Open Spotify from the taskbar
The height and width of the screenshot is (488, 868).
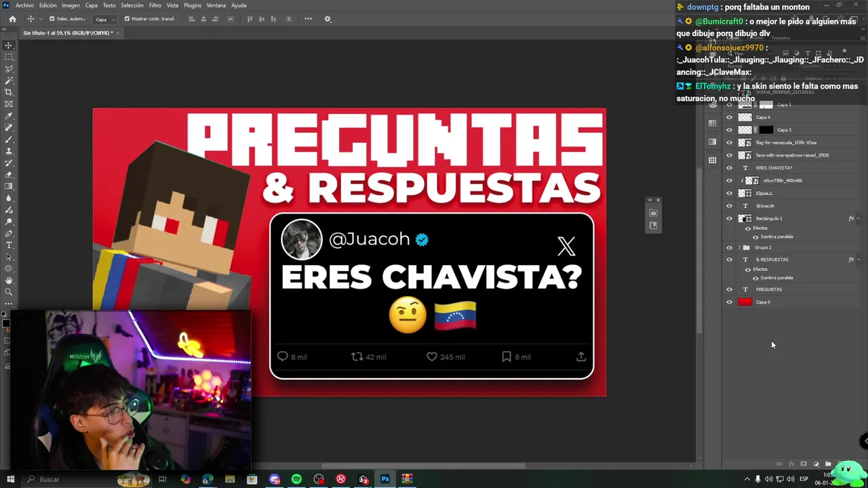click(x=296, y=479)
